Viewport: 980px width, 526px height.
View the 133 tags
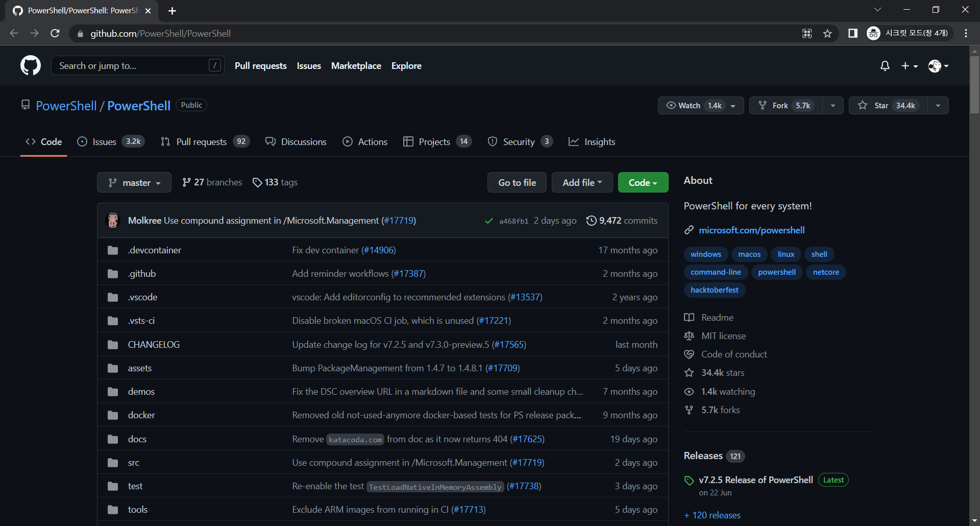[x=275, y=182]
